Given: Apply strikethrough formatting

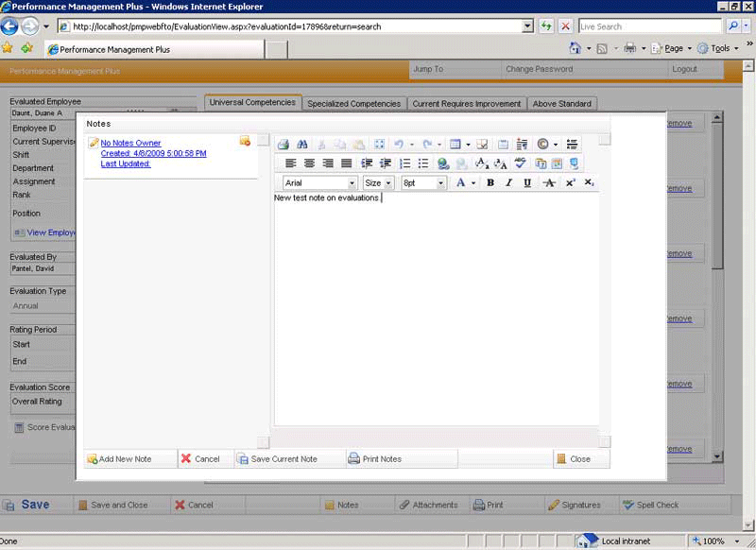Looking at the screenshot, I should [549, 182].
